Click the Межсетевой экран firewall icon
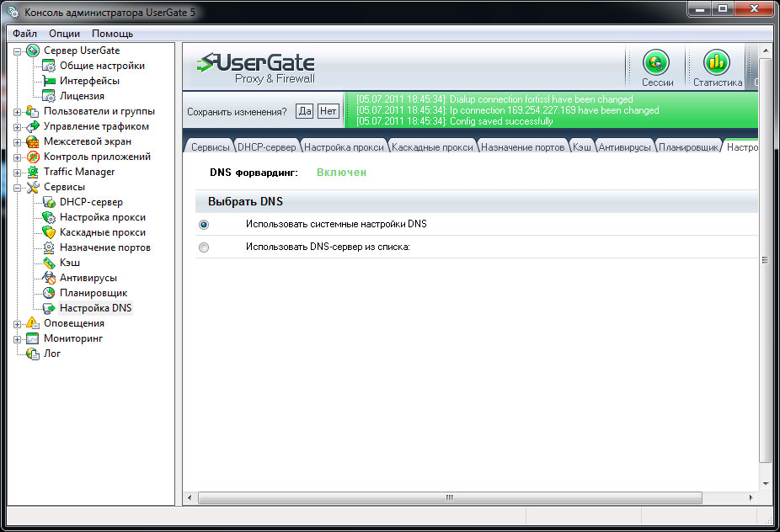The width and height of the screenshot is (780, 532). point(32,141)
